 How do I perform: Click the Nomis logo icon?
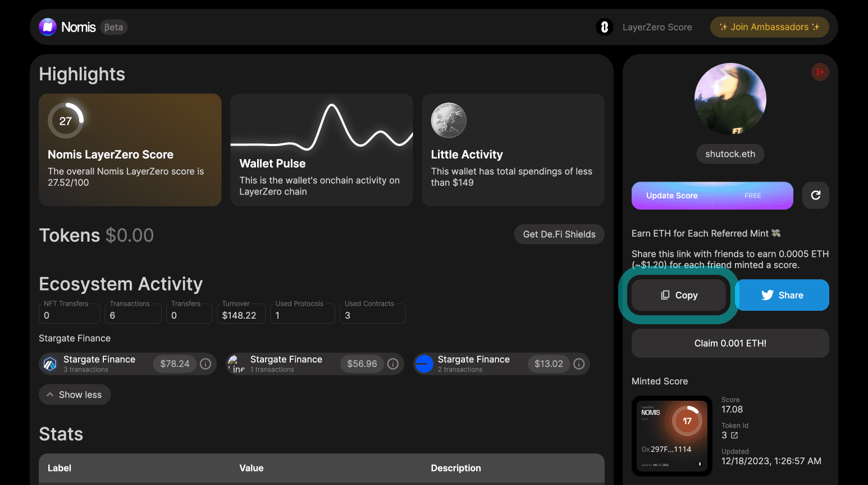pos(48,26)
